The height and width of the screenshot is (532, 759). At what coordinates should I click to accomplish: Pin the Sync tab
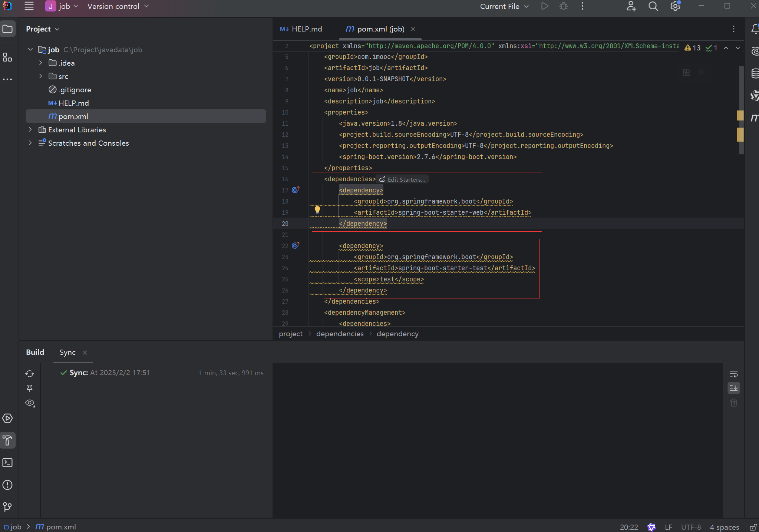click(30, 388)
